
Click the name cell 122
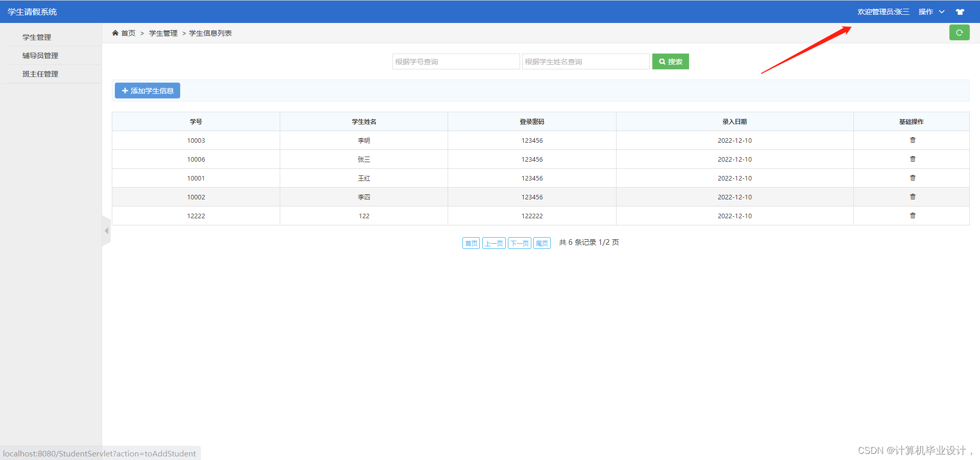coord(364,216)
